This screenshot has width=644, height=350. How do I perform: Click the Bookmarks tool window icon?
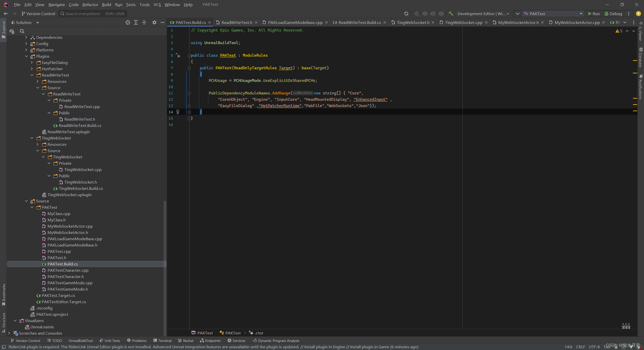4,297
